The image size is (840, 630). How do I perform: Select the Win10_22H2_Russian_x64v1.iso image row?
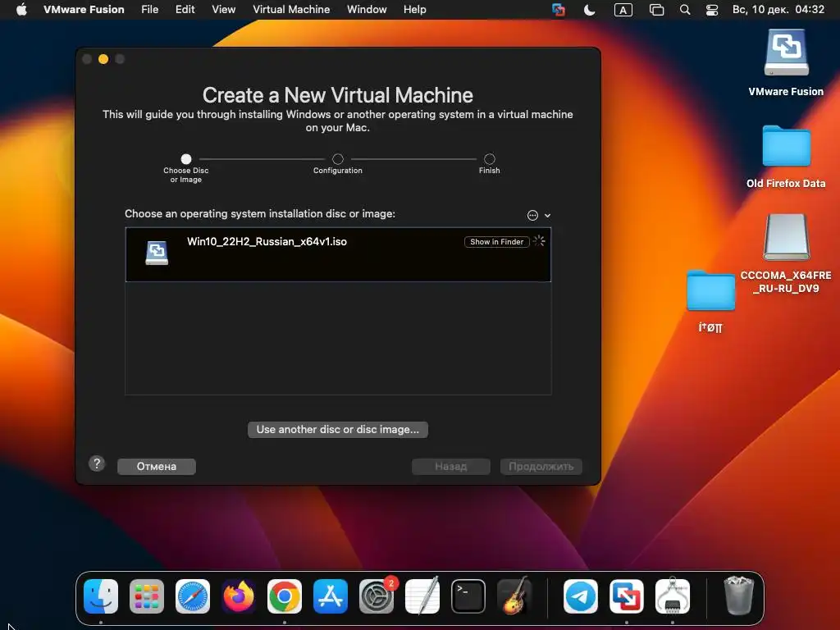(338, 254)
